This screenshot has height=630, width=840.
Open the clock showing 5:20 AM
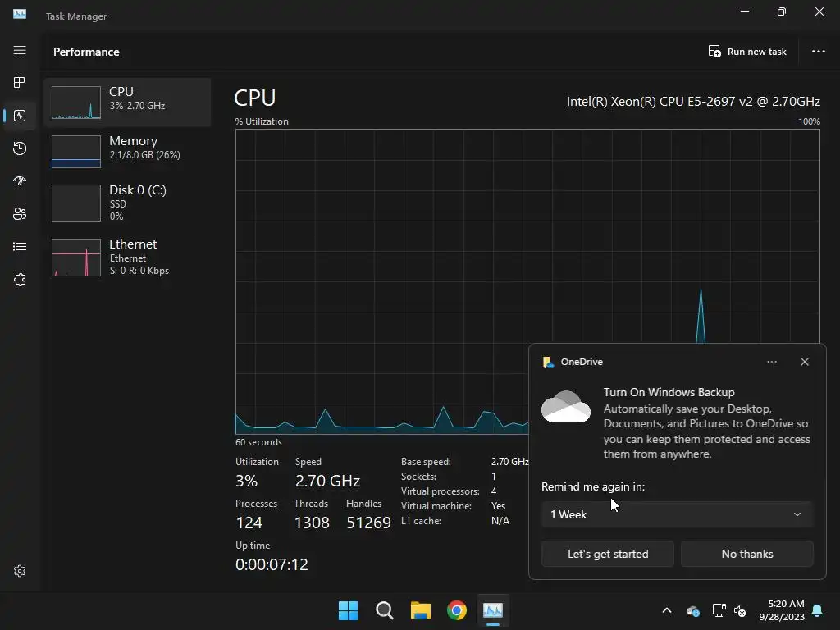[x=782, y=610]
